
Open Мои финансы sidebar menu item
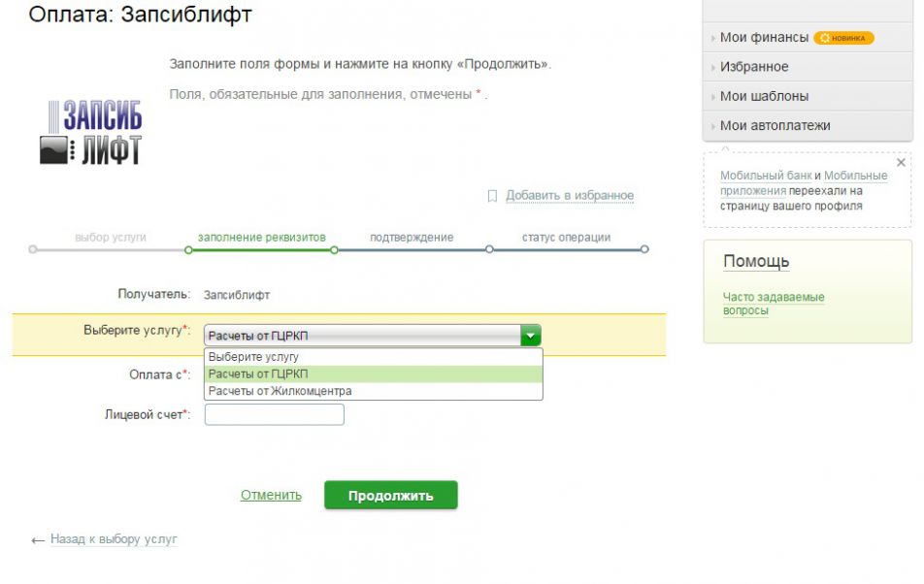[x=764, y=37]
